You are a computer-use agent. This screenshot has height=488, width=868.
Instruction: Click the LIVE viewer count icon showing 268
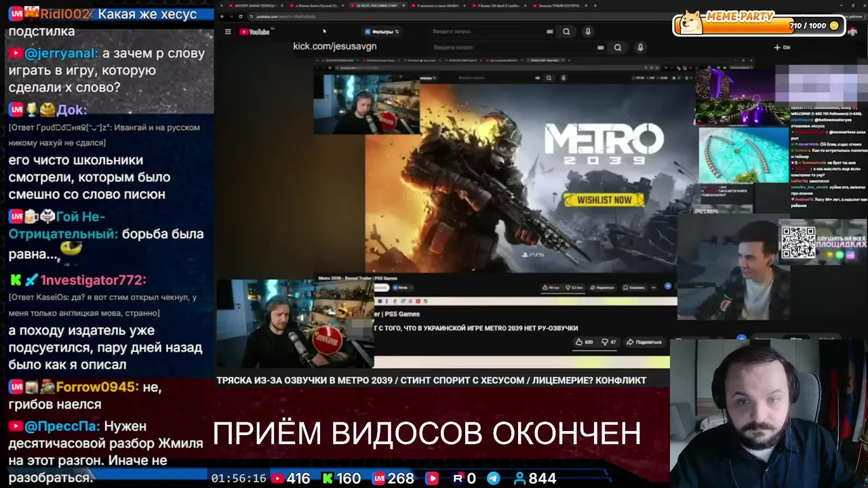(x=378, y=479)
